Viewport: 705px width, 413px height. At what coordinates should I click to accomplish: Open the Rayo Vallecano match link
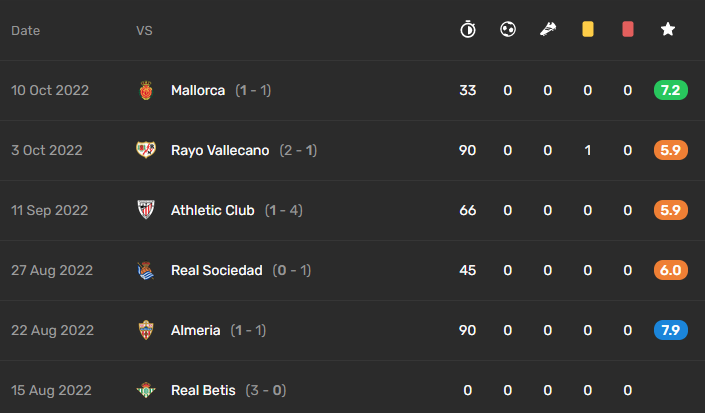[x=220, y=150]
